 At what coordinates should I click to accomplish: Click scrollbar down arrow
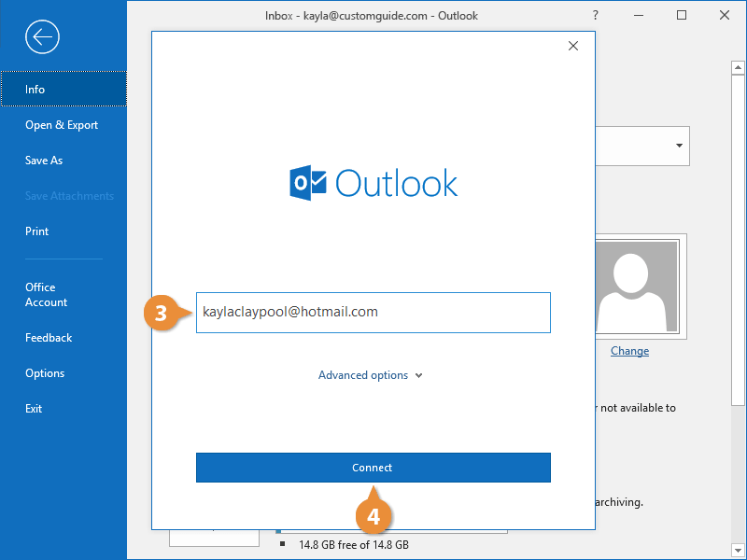pos(738,550)
